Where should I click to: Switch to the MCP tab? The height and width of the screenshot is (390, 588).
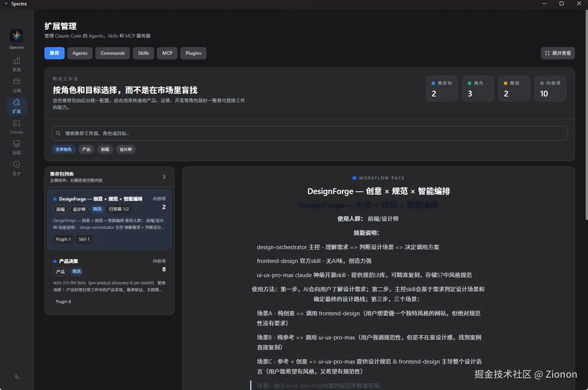click(167, 53)
